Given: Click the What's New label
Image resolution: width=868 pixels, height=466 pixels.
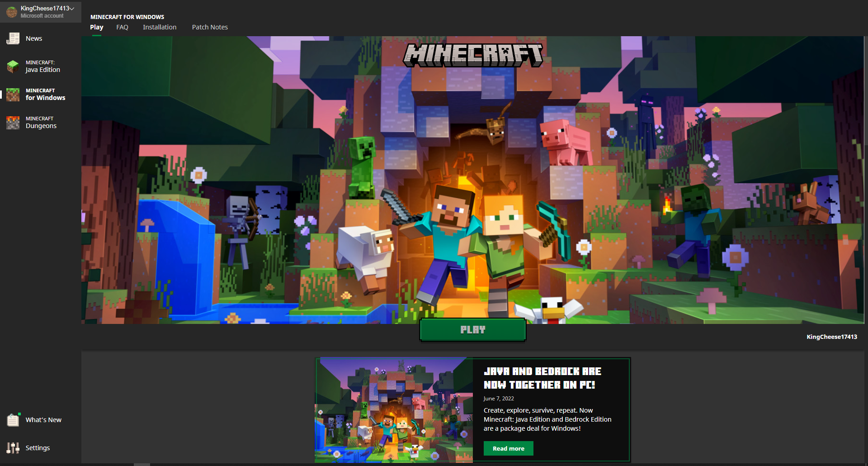Looking at the screenshot, I should 43,420.
